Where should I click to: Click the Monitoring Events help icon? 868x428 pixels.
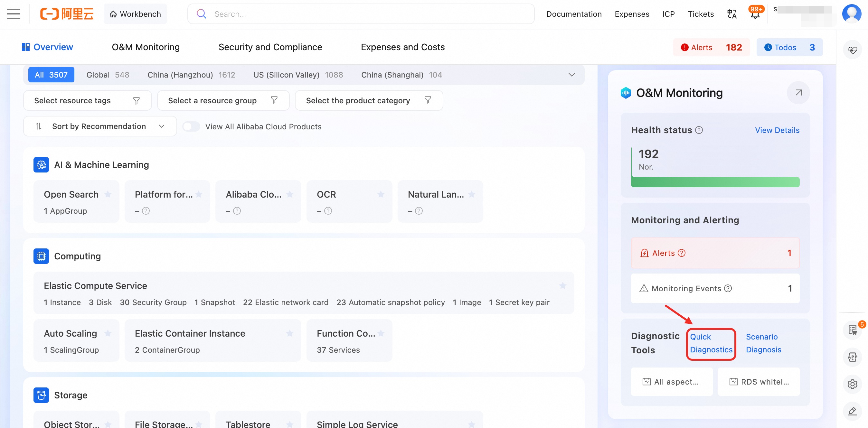click(x=728, y=288)
